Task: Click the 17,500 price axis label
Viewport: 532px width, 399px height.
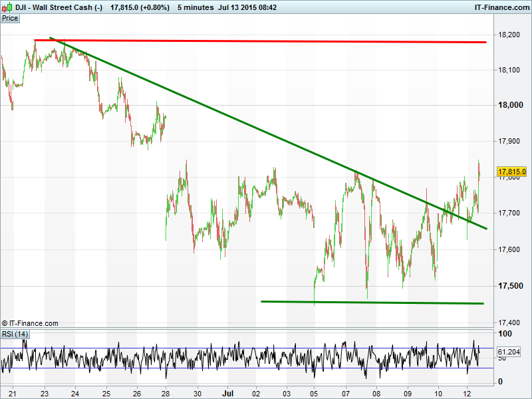Action: [510, 286]
